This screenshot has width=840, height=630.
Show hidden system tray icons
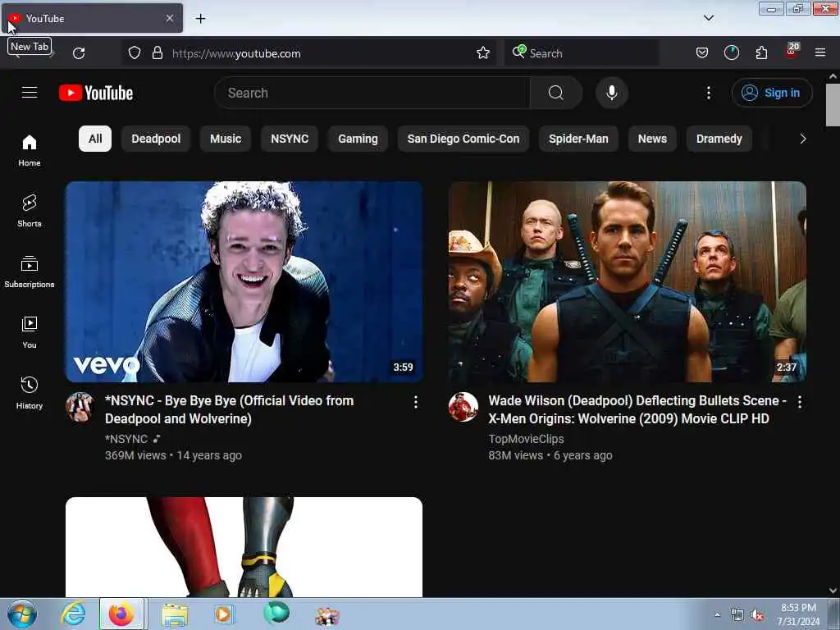(x=717, y=614)
